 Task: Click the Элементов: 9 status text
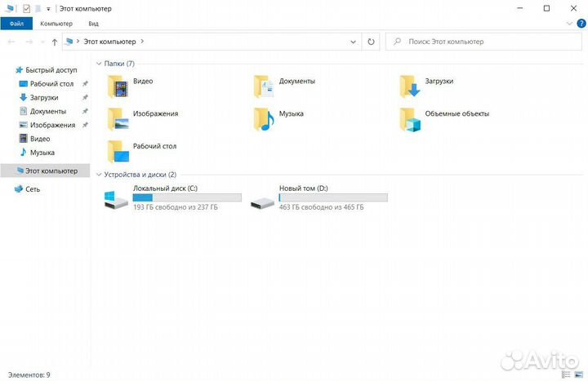(x=29, y=374)
